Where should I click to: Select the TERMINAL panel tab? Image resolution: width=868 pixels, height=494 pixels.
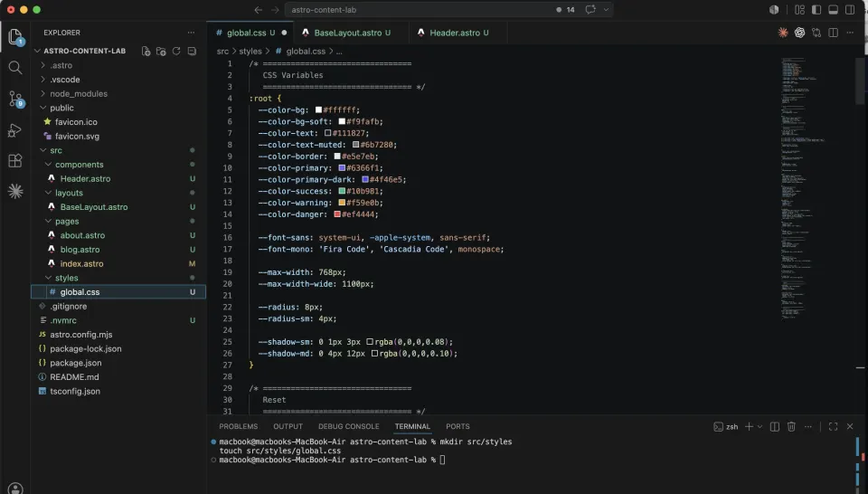[412, 426]
